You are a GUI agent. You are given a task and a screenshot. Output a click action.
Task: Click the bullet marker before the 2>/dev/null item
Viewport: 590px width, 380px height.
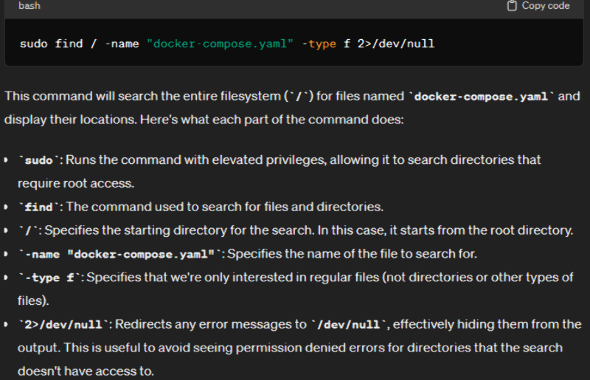[6, 324]
